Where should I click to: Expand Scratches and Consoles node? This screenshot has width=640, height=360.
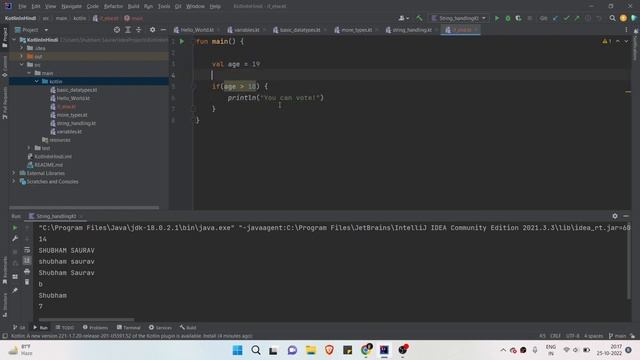[14, 181]
